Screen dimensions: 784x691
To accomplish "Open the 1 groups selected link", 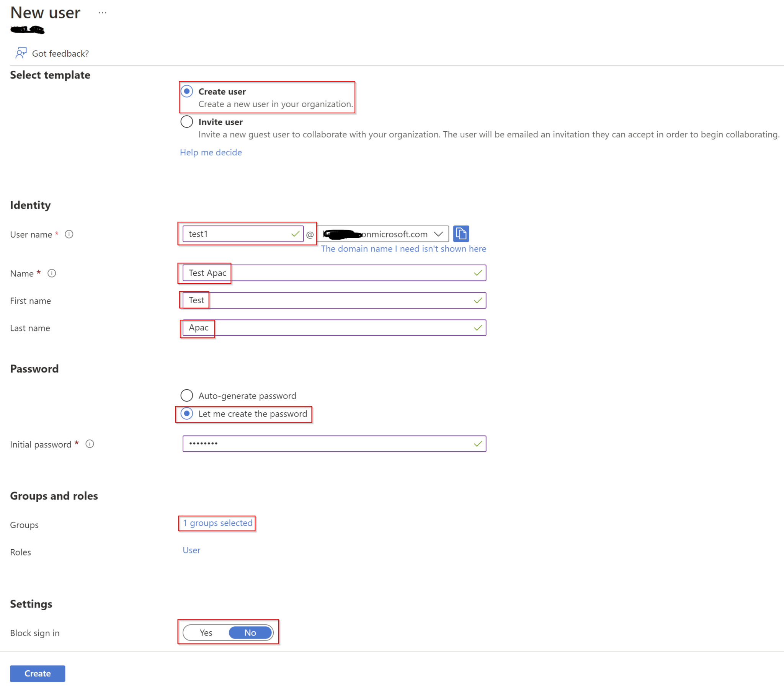I will click(217, 523).
